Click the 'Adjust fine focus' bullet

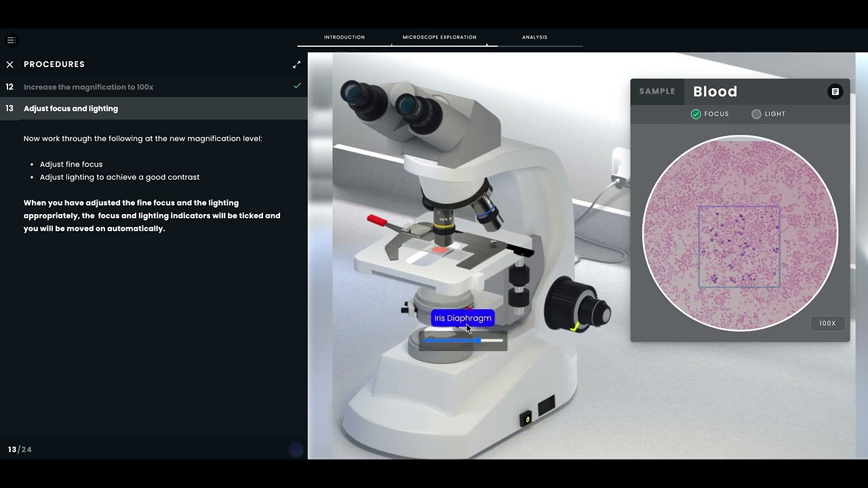71,164
